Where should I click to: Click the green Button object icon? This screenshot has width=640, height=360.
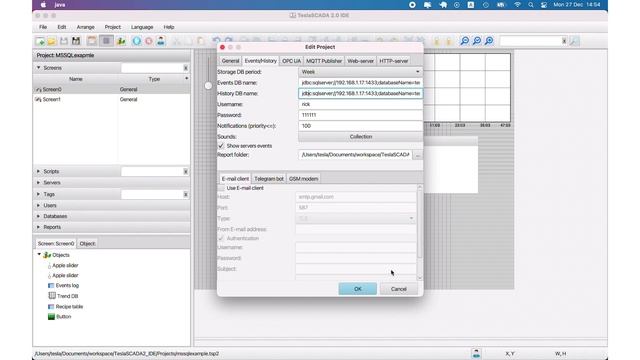tap(51, 317)
